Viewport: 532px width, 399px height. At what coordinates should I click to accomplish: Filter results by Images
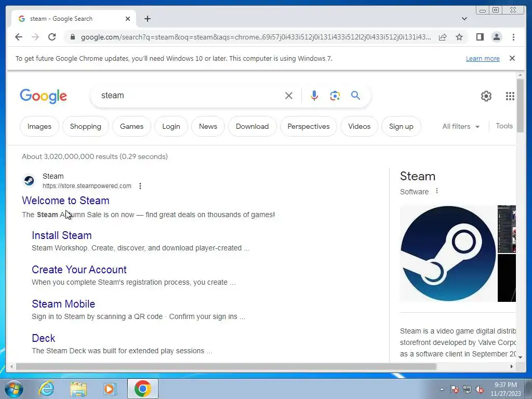[39, 126]
